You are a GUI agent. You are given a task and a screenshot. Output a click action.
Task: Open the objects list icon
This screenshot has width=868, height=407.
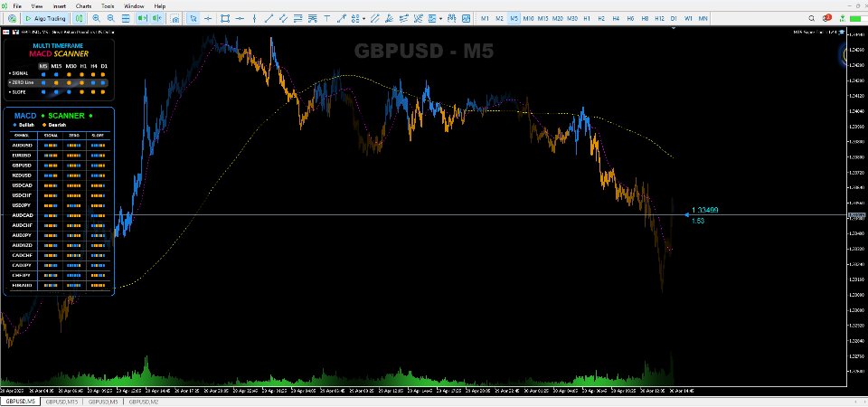click(354, 18)
